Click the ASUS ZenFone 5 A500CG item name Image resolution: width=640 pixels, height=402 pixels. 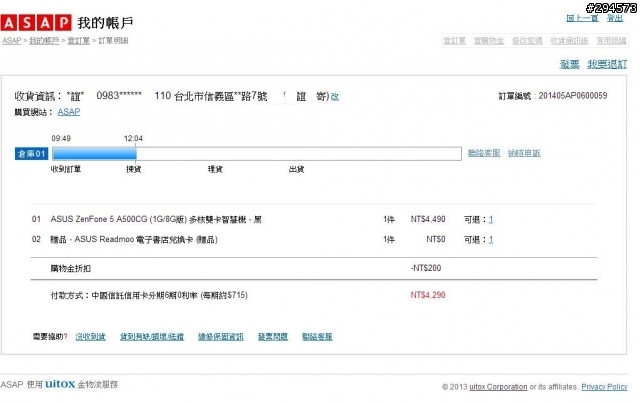tap(156, 220)
